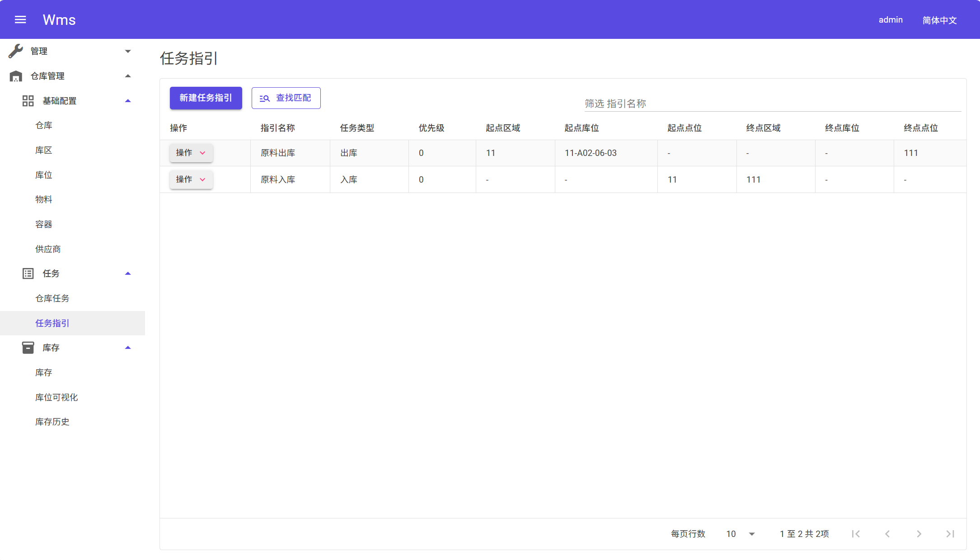Click the list icon beside 任务
Viewport: 980px width, 560px height.
[28, 273]
